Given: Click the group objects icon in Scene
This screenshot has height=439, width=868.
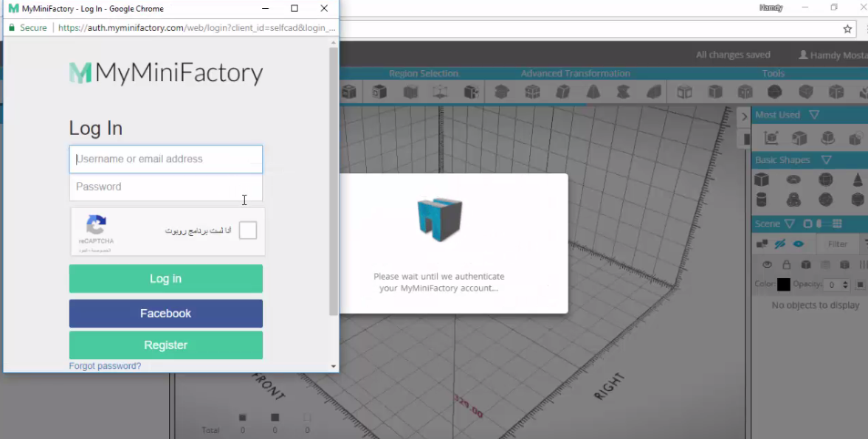Looking at the screenshot, I should [x=762, y=244].
